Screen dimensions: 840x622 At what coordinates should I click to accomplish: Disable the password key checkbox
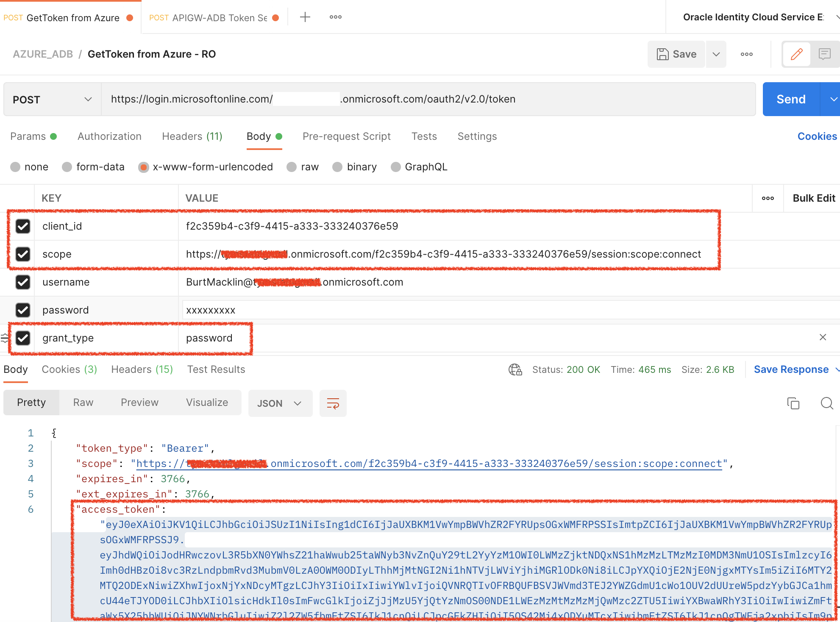tap(22, 310)
